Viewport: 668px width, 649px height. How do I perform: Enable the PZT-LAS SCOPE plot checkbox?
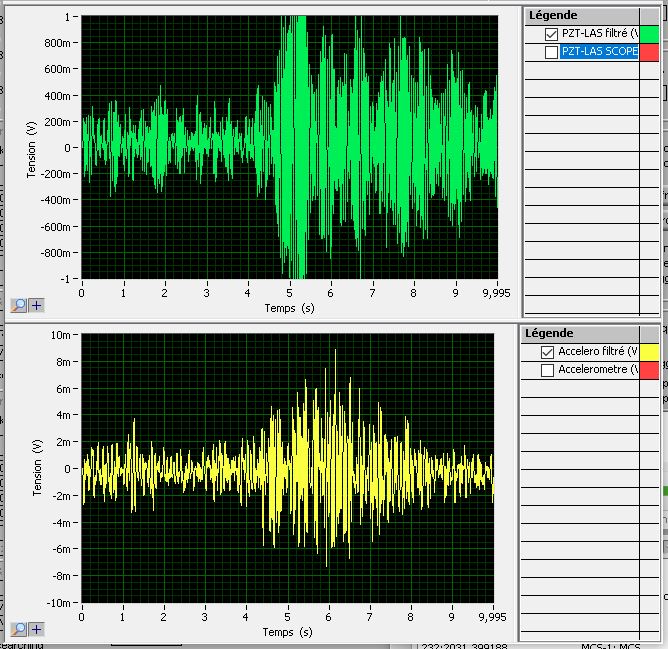pyautogui.click(x=551, y=52)
